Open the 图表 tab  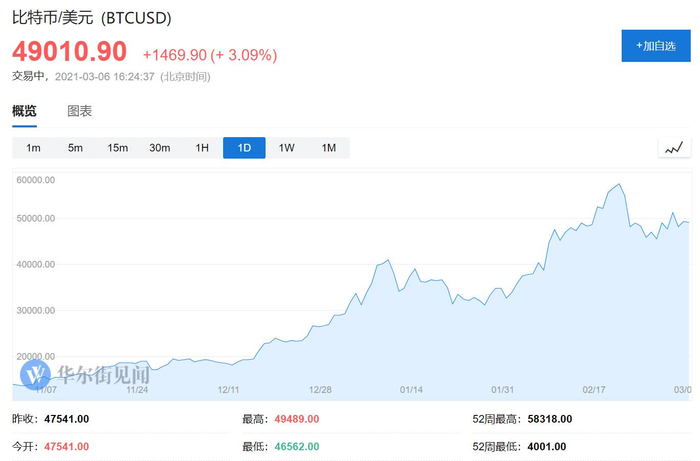tap(80, 111)
